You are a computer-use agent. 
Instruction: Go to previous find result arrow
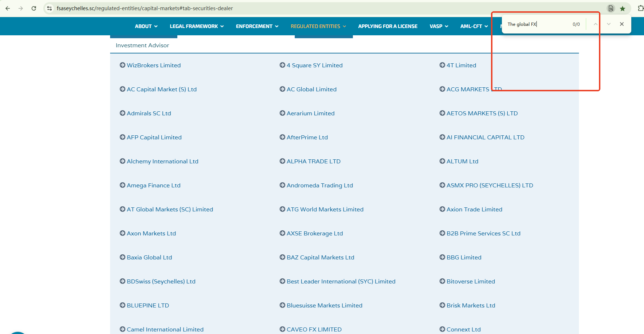click(x=595, y=24)
